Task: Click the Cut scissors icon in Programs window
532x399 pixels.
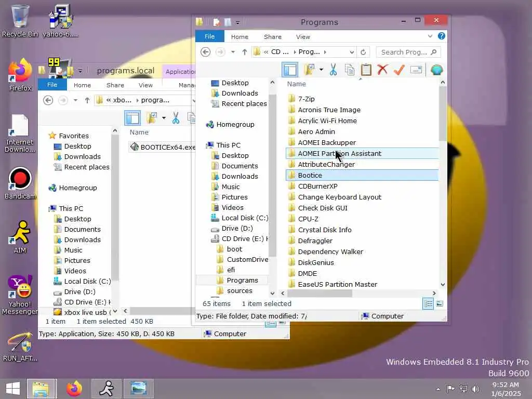Action: click(333, 70)
